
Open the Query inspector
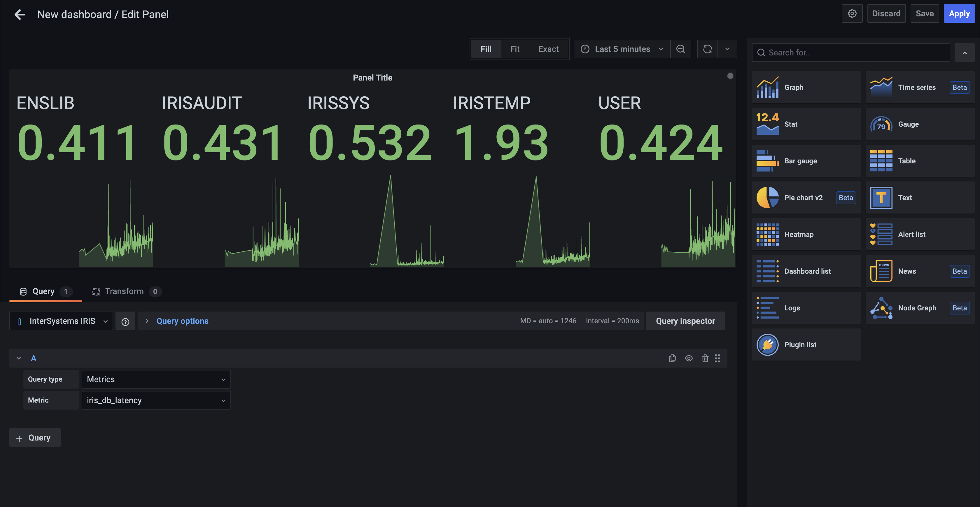(685, 321)
